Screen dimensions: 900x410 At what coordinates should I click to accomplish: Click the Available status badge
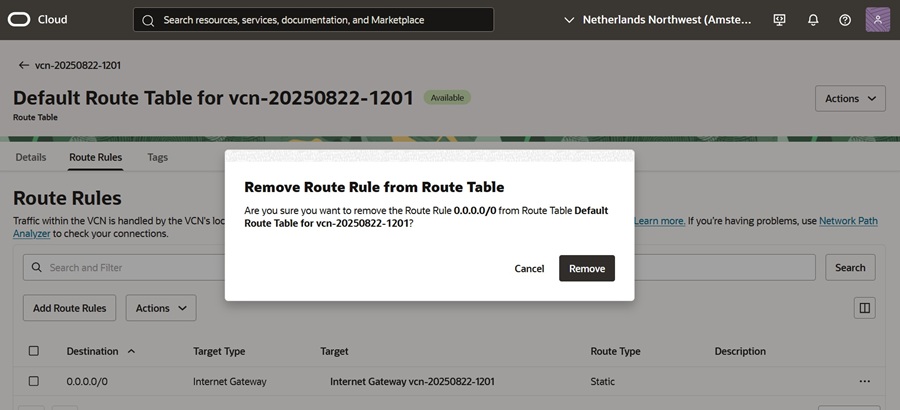click(447, 98)
